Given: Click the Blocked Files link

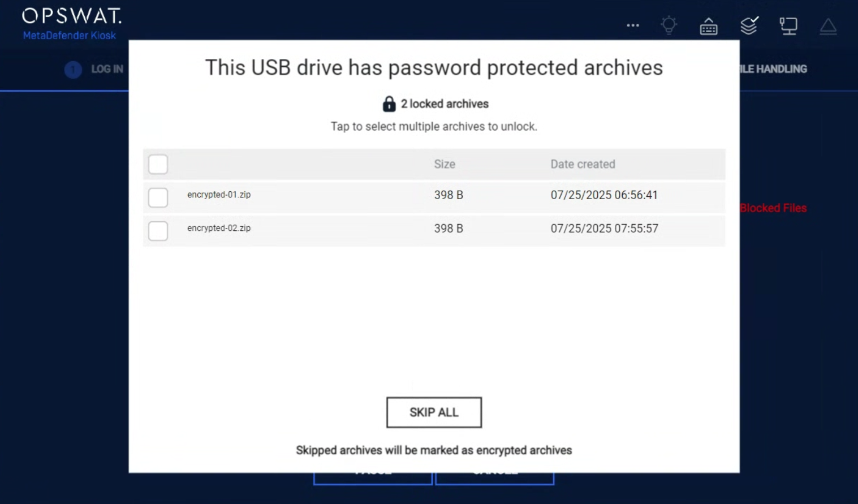Looking at the screenshot, I should (x=773, y=208).
